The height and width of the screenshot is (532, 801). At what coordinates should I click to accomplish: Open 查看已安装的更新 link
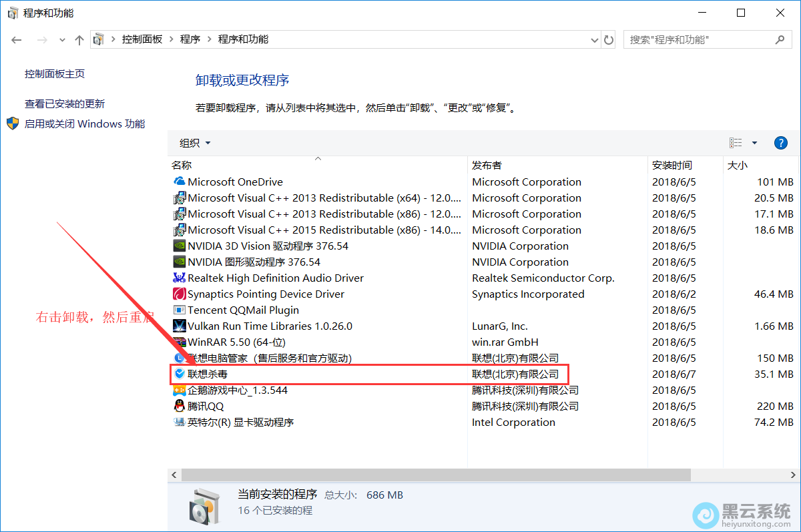tap(65, 103)
